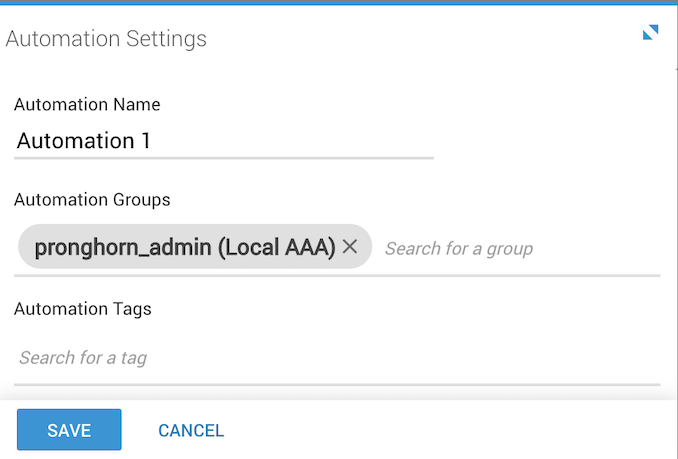The height and width of the screenshot is (459, 678).
Task: Click the Automation Settings heading
Action: 106,39
